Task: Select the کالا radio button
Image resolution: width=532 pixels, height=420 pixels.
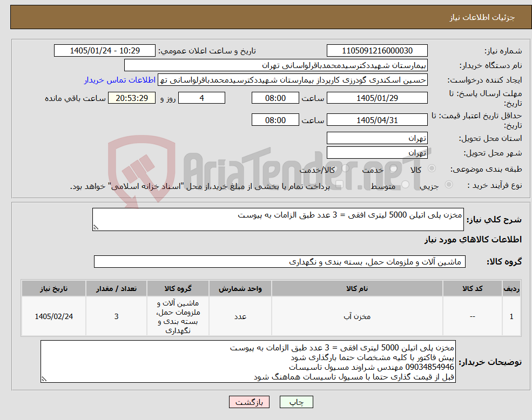Action: click(432, 168)
